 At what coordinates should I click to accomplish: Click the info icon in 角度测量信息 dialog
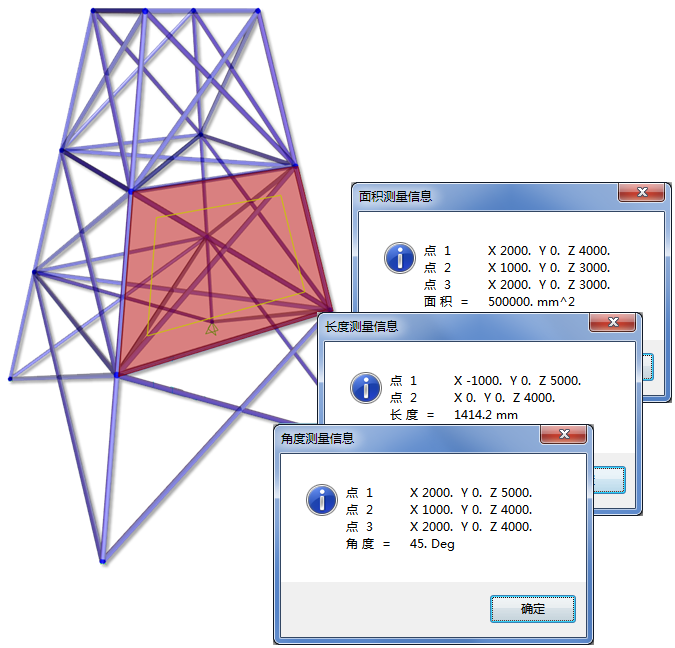pyautogui.click(x=322, y=499)
